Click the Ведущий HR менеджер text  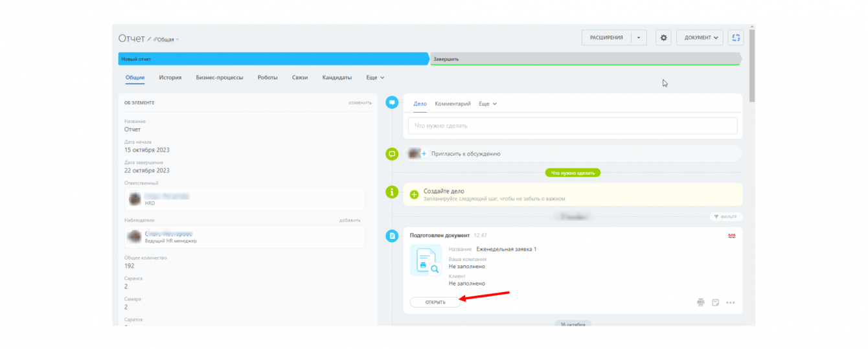tap(170, 241)
